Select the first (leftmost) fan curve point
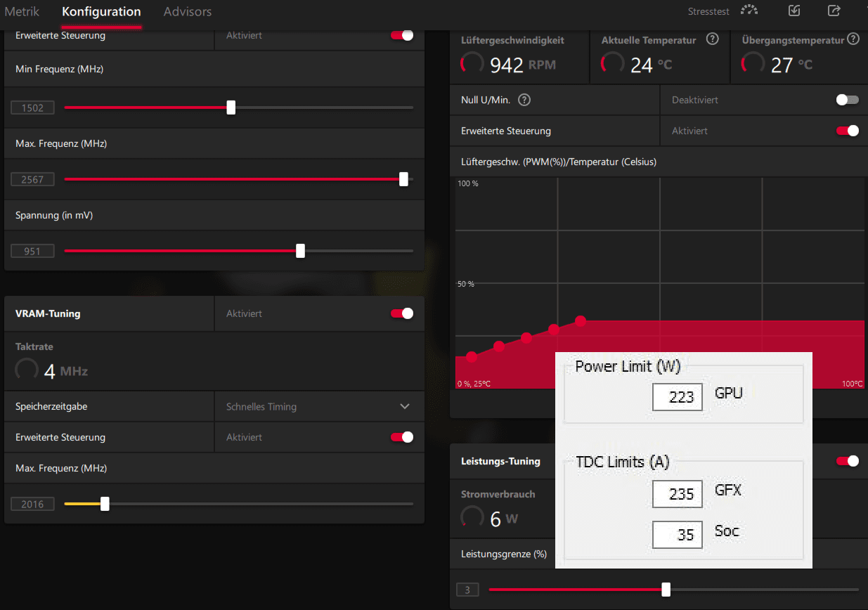868x610 pixels. pos(472,357)
